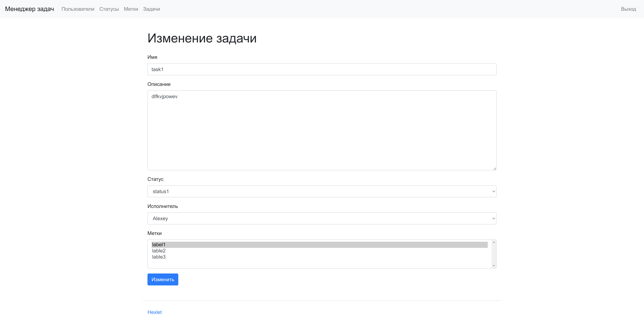The image size is (644, 329).
Task: Open the Hexlet footer link
Action: coord(155,312)
